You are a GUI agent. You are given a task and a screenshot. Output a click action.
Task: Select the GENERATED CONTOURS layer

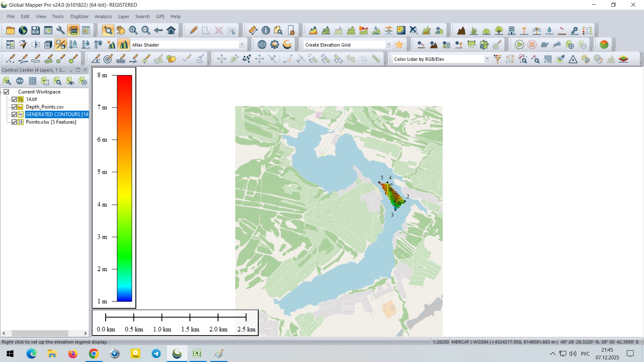pos(57,114)
